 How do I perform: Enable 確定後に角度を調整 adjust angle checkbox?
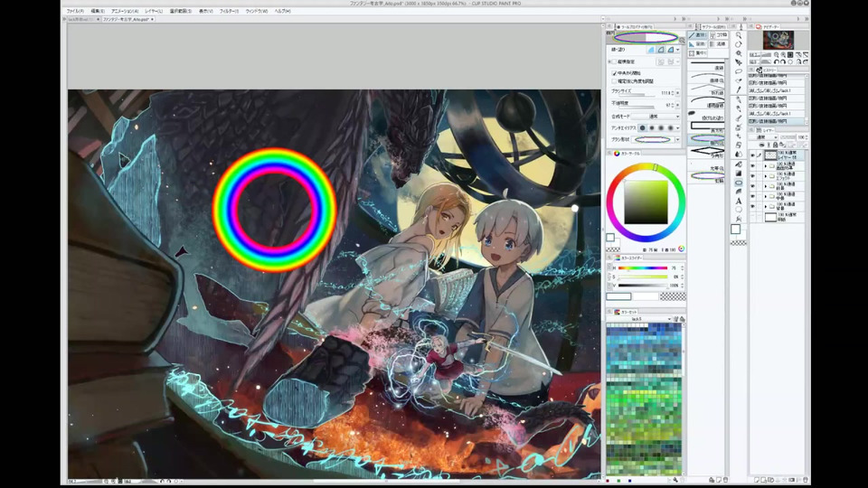(614, 81)
